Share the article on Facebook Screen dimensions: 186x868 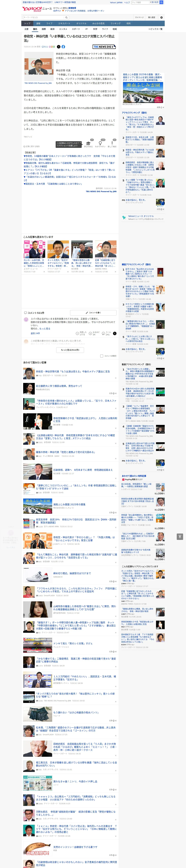pos(63,47)
